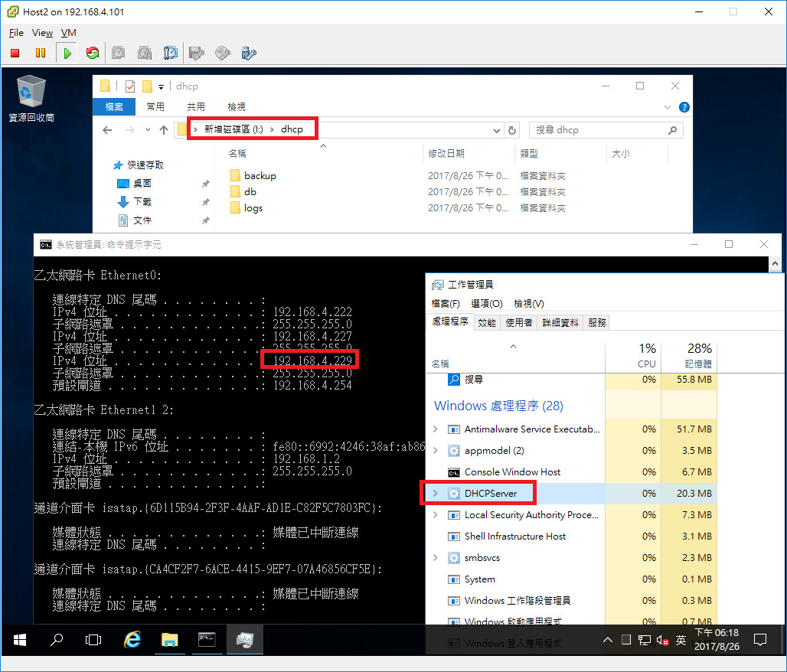The image size is (787, 672).
Task: Switch to the 服務 tab
Action: pos(597,323)
